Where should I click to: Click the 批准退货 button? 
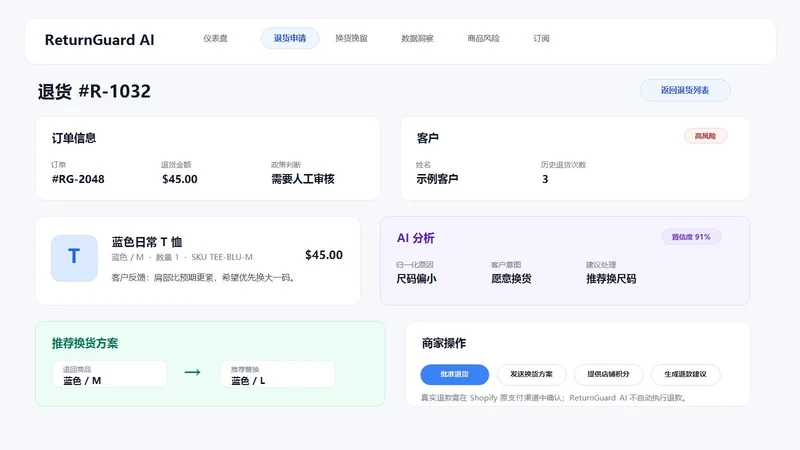455,374
